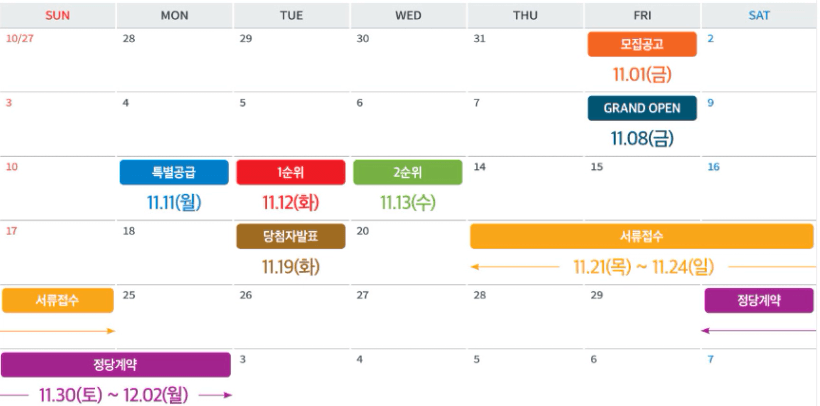Select the red 1순위 event badge
This screenshot has width=820, height=406.
[290, 173]
